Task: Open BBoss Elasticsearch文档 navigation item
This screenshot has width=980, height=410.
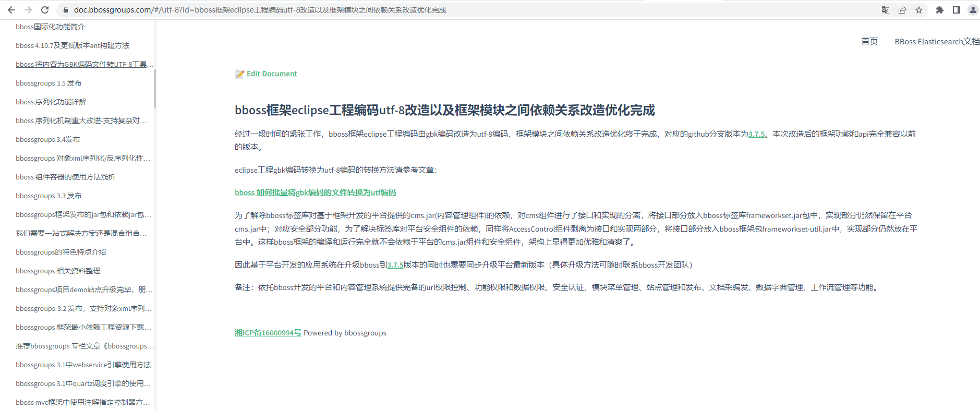Action: pyautogui.click(x=937, y=41)
